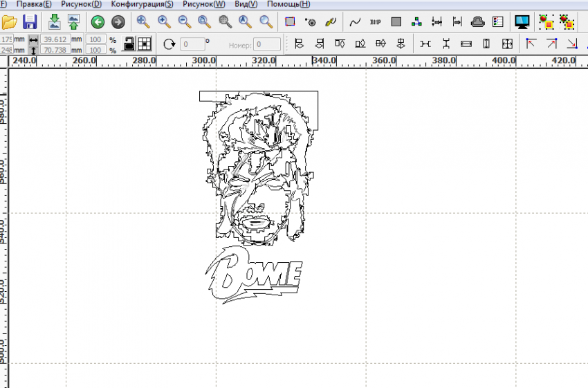The width and height of the screenshot is (588, 388).
Task: Click the Import icon with down arrow
Action: coord(55,22)
